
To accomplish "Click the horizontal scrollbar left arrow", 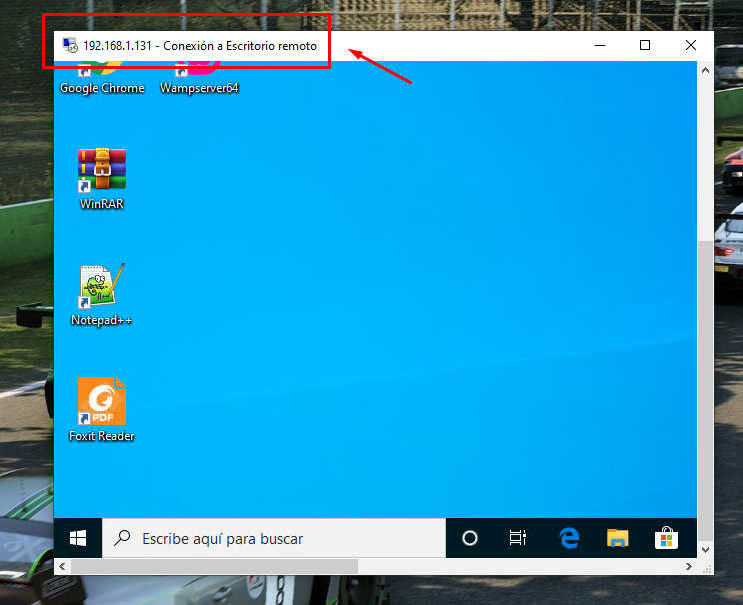I will pos(62,567).
